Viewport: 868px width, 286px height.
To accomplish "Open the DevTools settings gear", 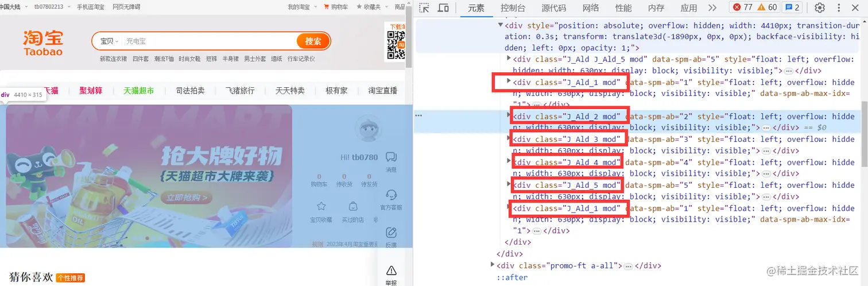I will tap(820, 7).
